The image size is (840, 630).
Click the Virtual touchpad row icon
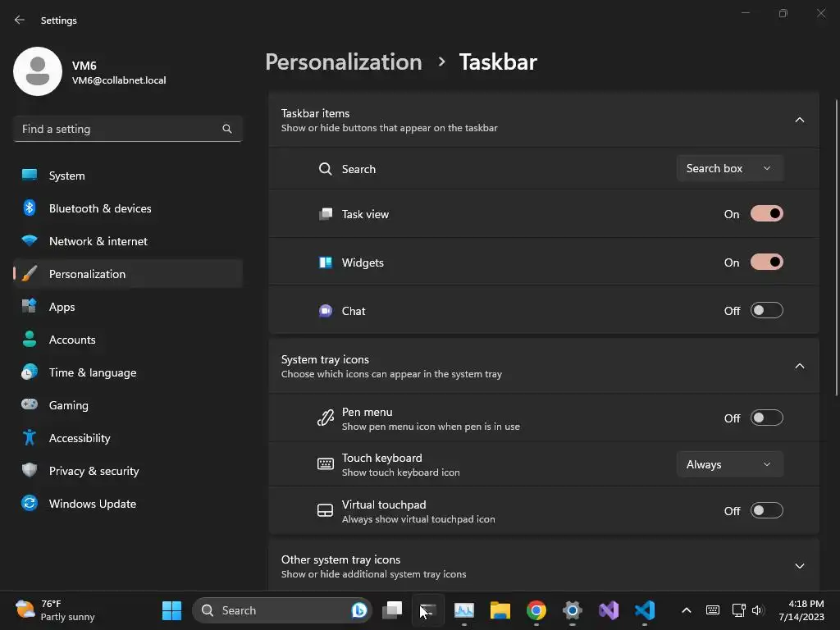tap(325, 510)
